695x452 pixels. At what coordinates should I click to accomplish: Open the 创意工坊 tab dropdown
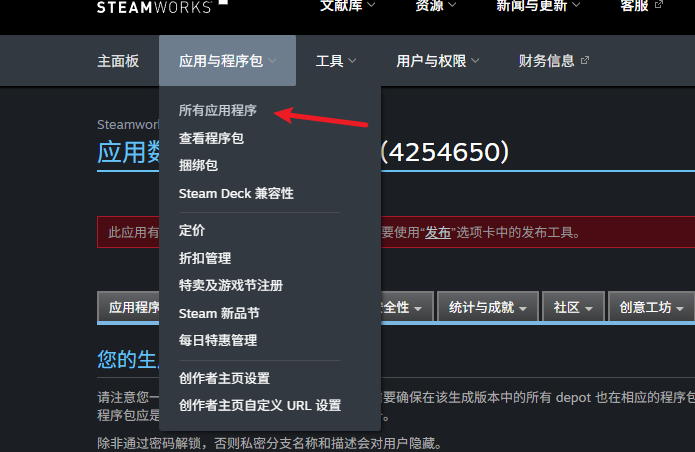coord(651,307)
